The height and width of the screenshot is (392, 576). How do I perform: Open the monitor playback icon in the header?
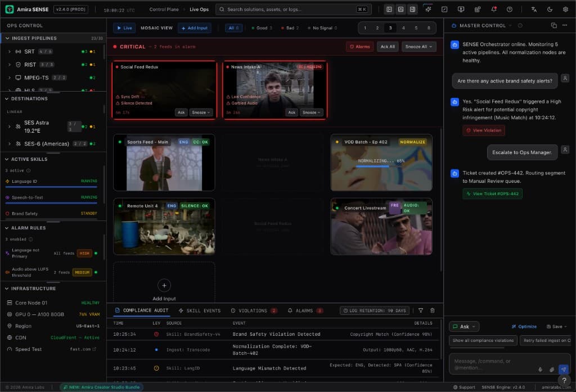pyautogui.click(x=461, y=9)
